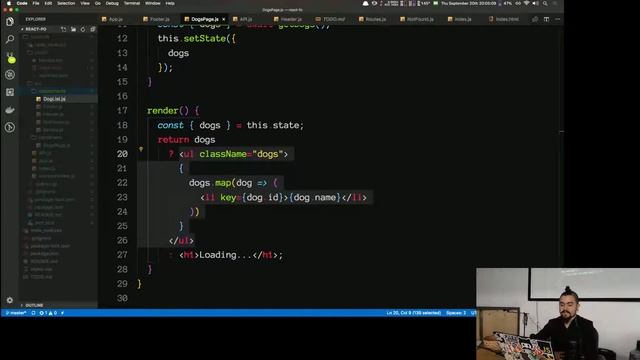Open the Explorer view in activity bar
The width and height of the screenshot is (640, 360).
(10, 22)
